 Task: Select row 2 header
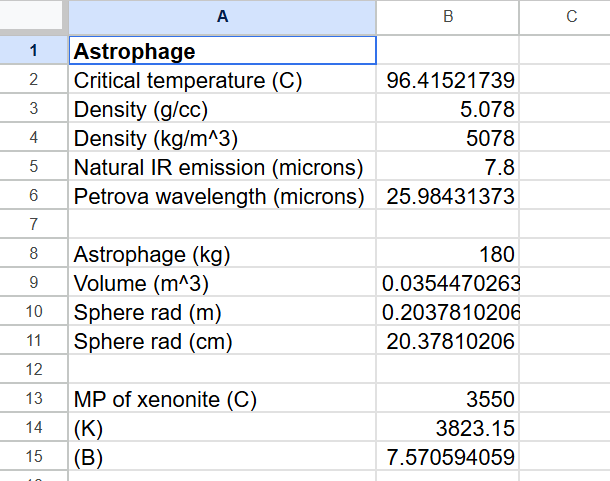click(x=34, y=79)
